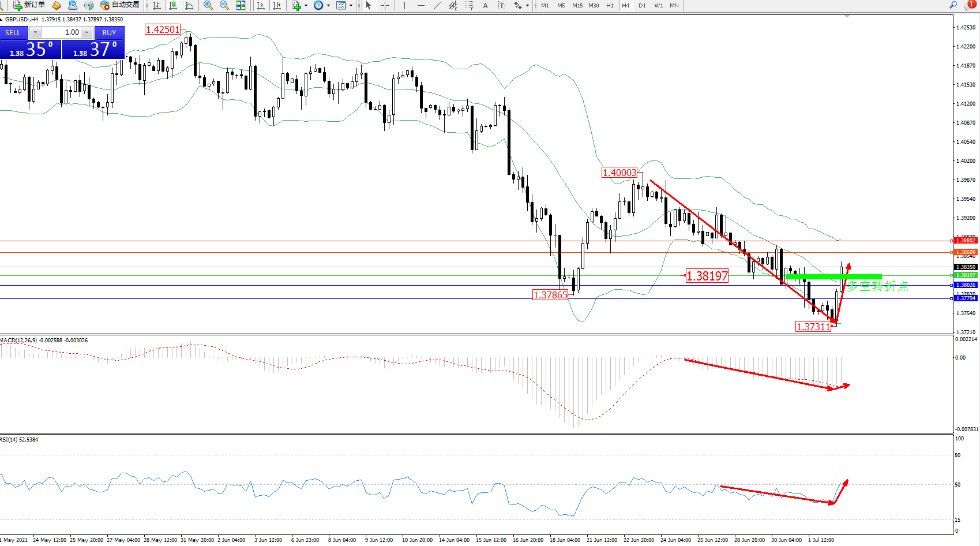Expand the indicators list dropdown arrow
Screen dimensions: 980x546
point(306,5)
